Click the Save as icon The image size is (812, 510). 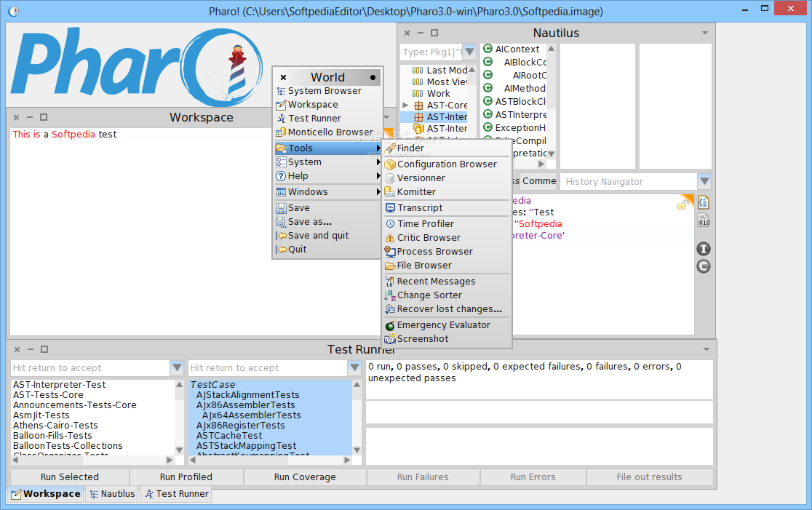(281, 222)
